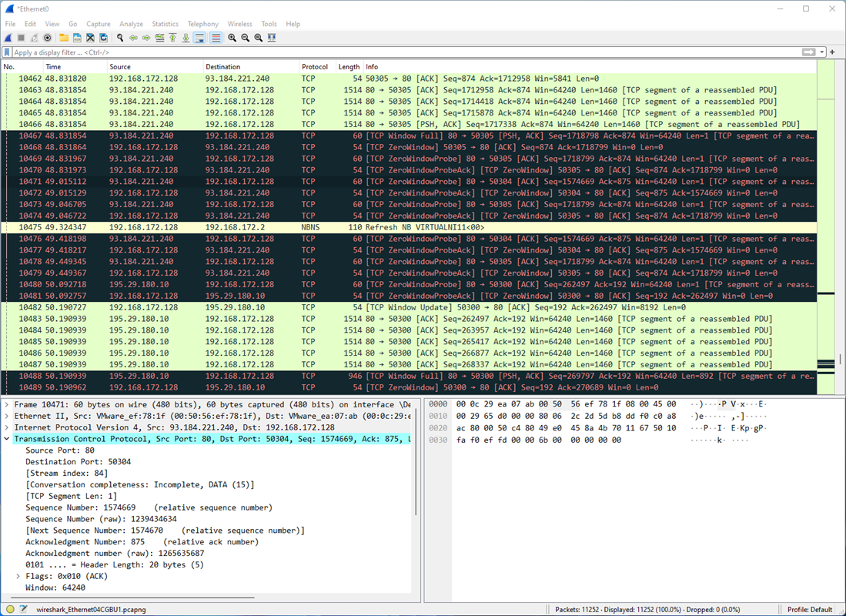Open the Statistics menu
Image resolution: width=846 pixels, height=616 pixels.
tap(165, 24)
